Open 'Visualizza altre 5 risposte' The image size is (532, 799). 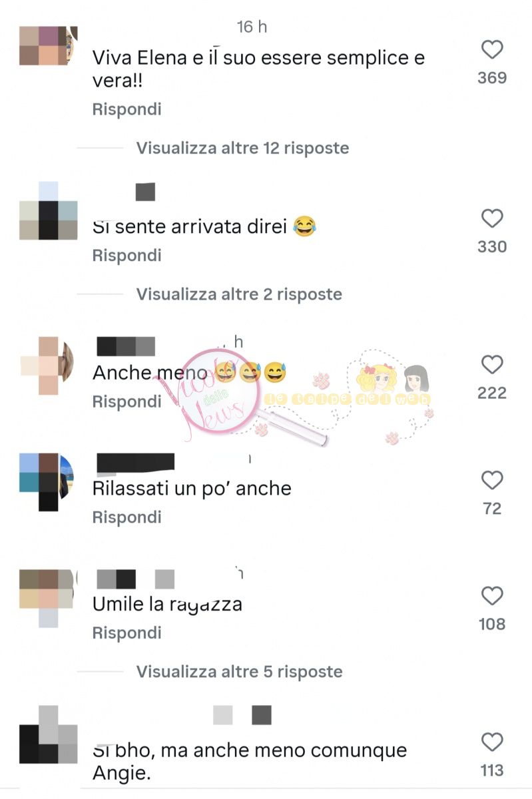(x=239, y=672)
